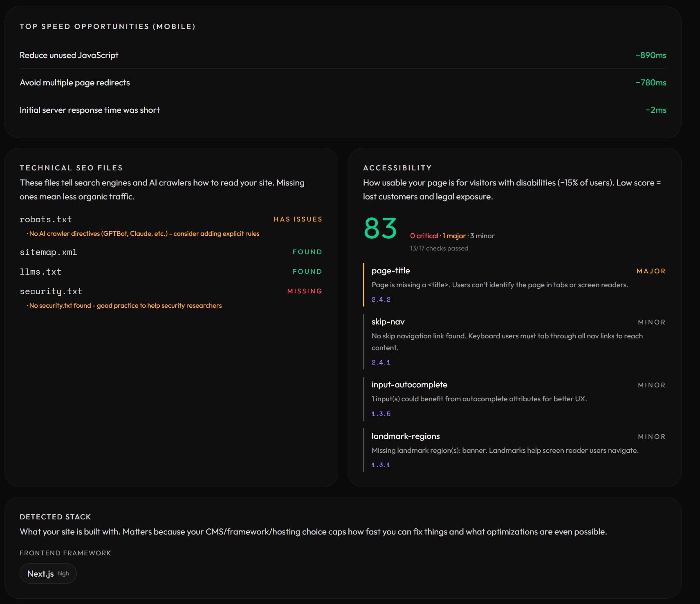Screen dimensions: 700x604
Task: Click the security.txt file entry
Action: pyautogui.click(x=51, y=291)
